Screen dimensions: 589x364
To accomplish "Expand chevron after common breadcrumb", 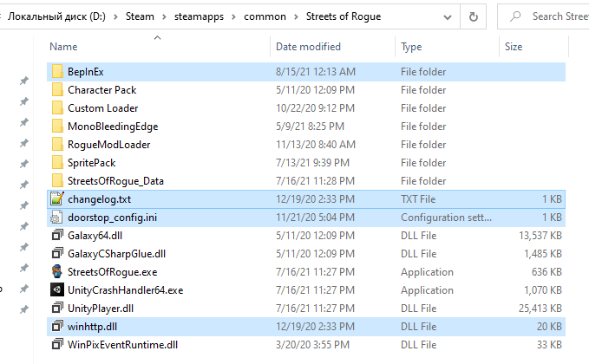I will click(x=296, y=16).
